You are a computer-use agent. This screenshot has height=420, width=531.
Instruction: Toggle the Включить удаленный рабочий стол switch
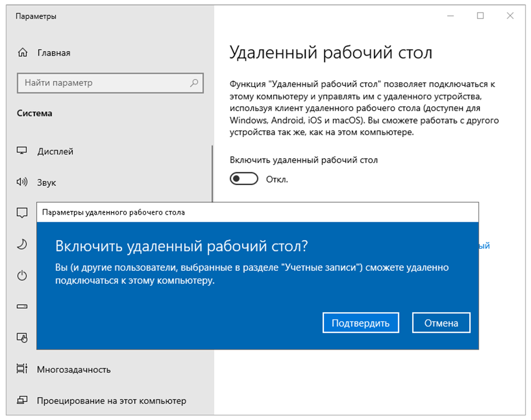(x=244, y=179)
